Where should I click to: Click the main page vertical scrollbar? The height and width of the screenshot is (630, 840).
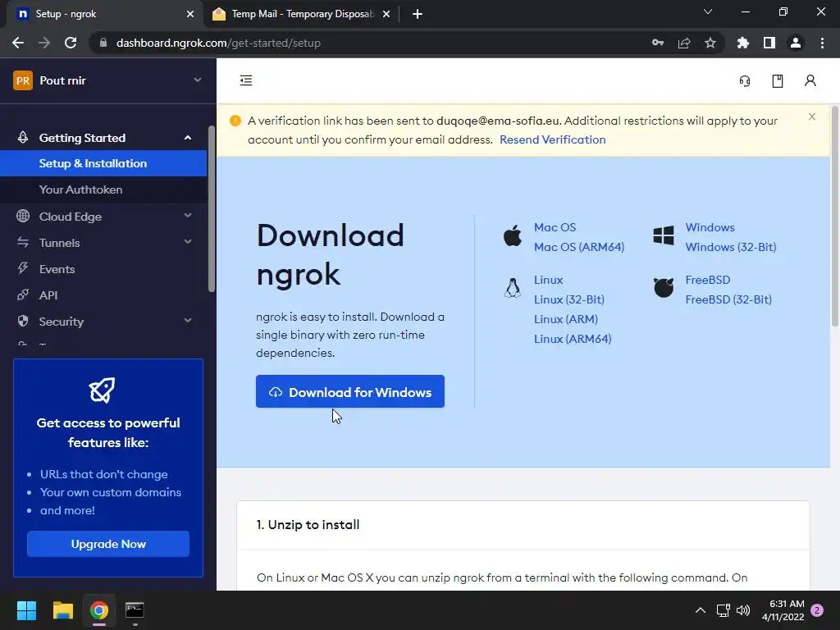tap(834, 216)
